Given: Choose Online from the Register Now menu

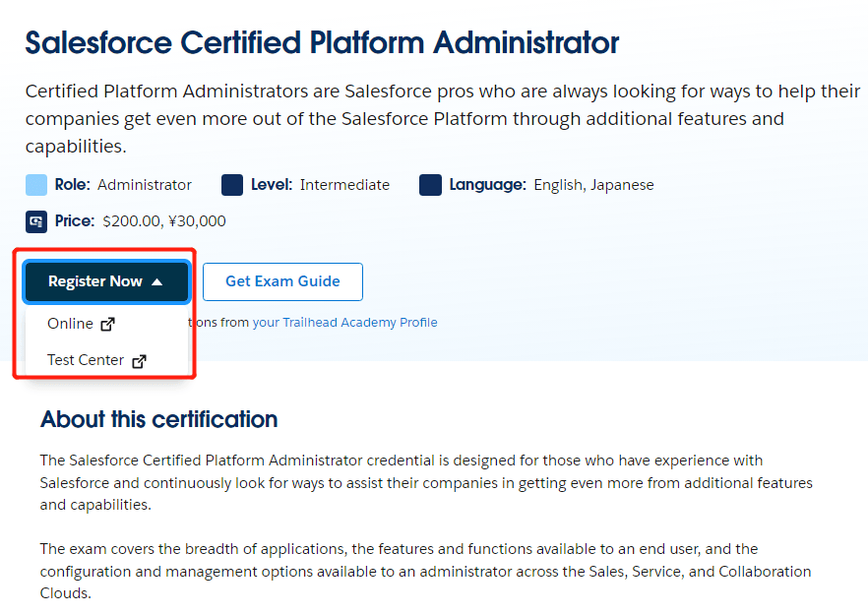Looking at the screenshot, I should tap(71, 324).
